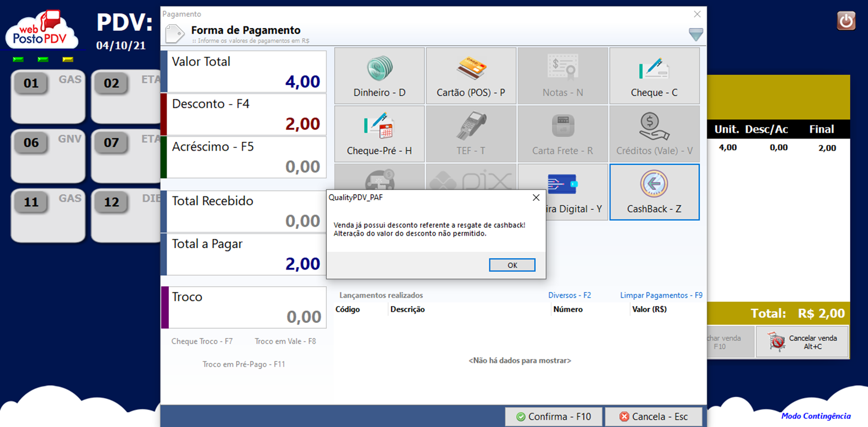The image size is (868, 427).
Task: Close the QualityPDV_PAF message dialog
Action: point(536,197)
